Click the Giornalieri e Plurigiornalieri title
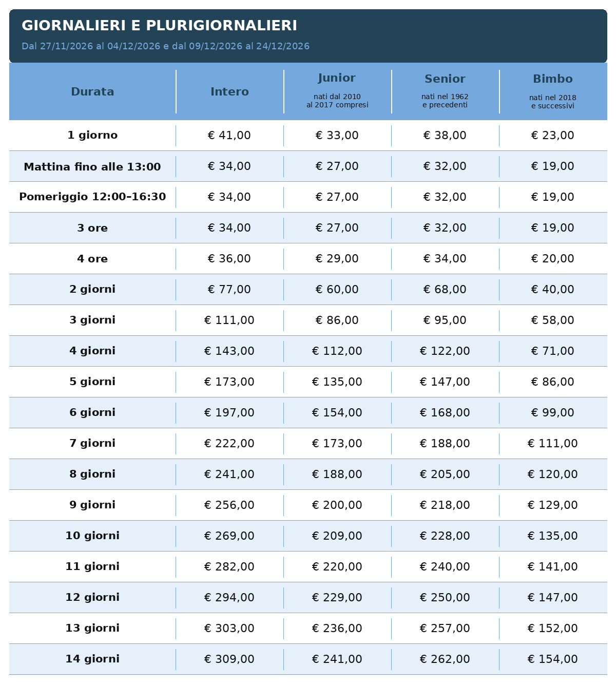616x684 pixels. (159, 26)
